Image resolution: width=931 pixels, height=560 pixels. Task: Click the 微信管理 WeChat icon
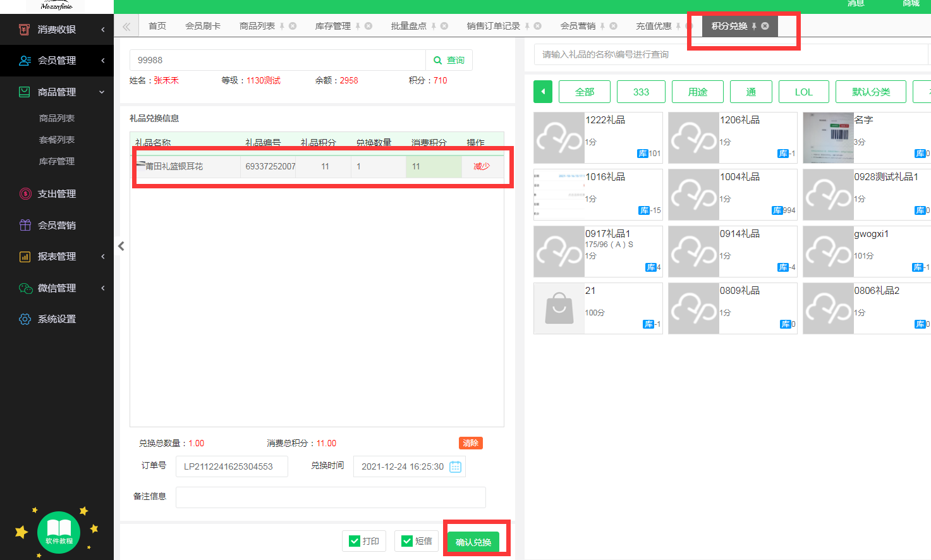tap(25, 288)
